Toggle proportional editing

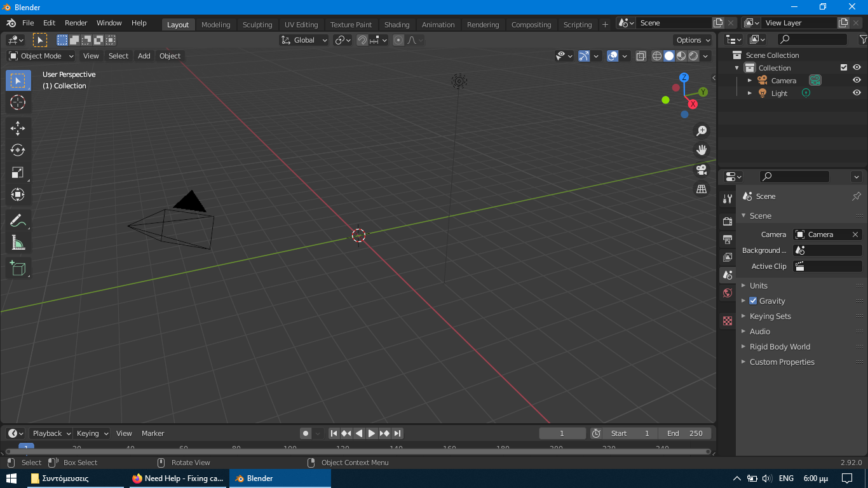coord(398,40)
